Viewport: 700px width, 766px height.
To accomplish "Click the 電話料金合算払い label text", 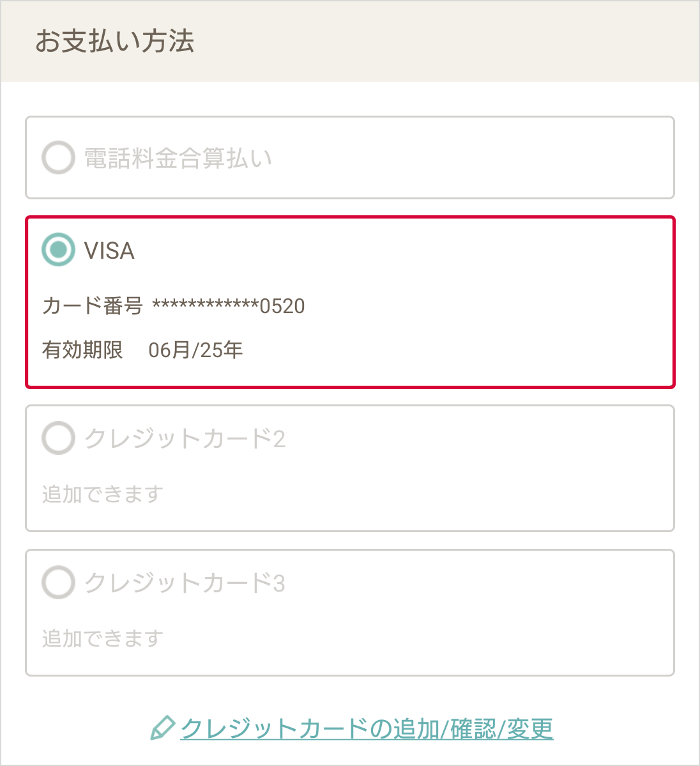I will [178, 158].
